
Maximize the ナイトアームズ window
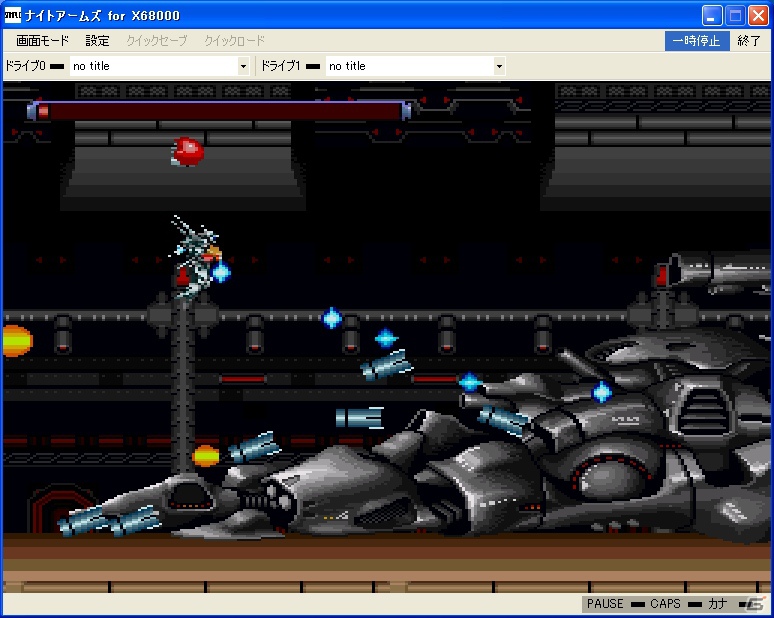pyautogui.click(x=735, y=16)
